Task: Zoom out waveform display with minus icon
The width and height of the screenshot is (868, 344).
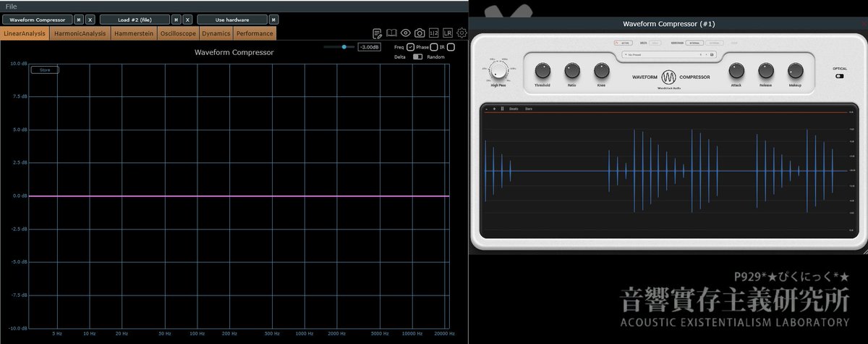Action: coord(486,109)
